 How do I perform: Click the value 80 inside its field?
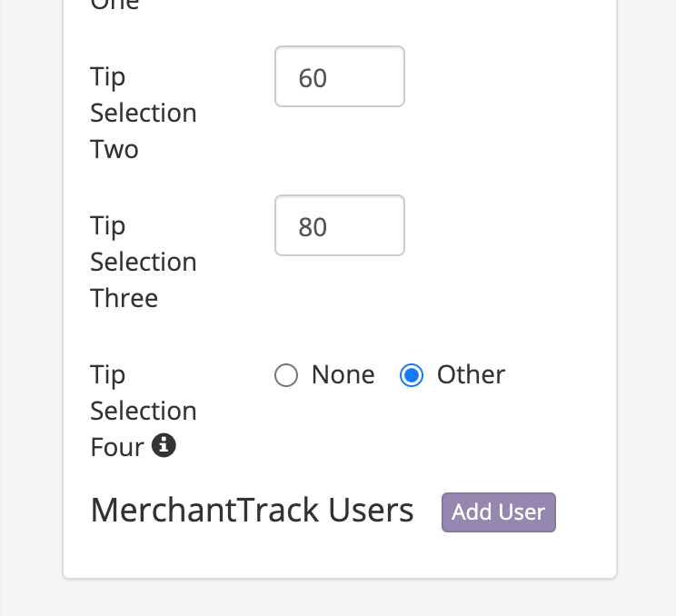(313, 226)
